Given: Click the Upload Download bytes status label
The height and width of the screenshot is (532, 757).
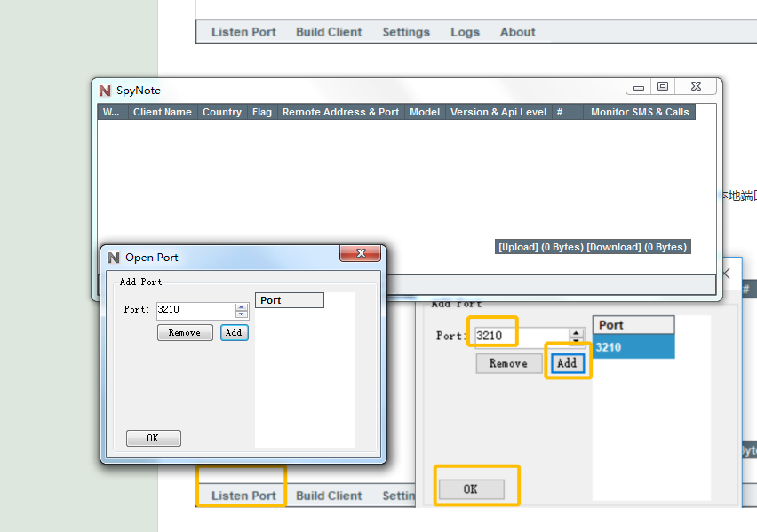Looking at the screenshot, I should pyautogui.click(x=593, y=247).
